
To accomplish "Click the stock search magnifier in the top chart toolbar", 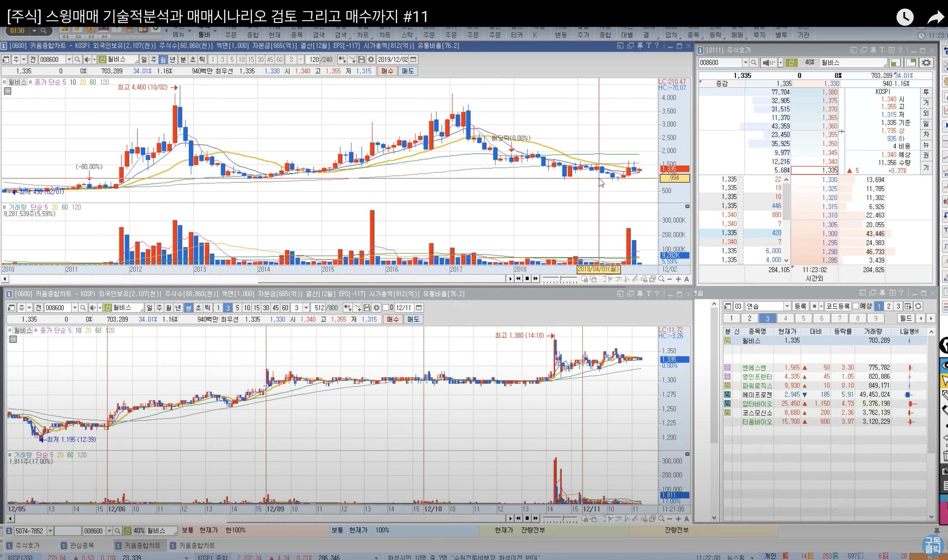I will (x=77, y=59).
